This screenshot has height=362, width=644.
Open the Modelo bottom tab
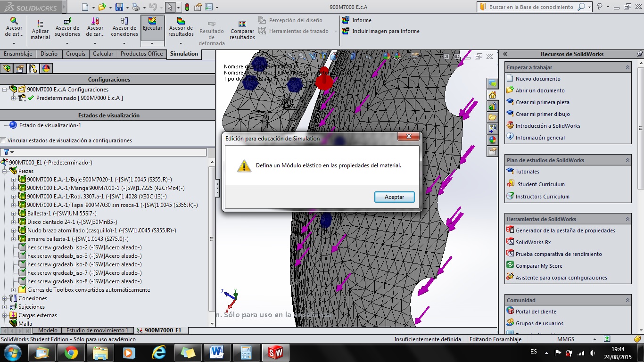[x=48, y=330]
